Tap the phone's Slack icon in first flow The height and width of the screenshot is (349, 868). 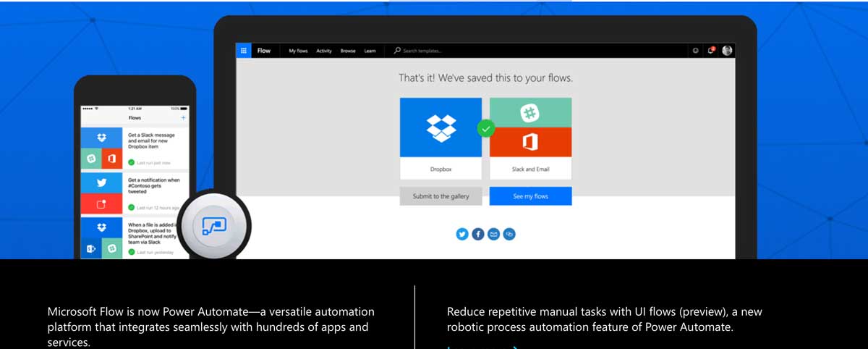pos(91,158)
